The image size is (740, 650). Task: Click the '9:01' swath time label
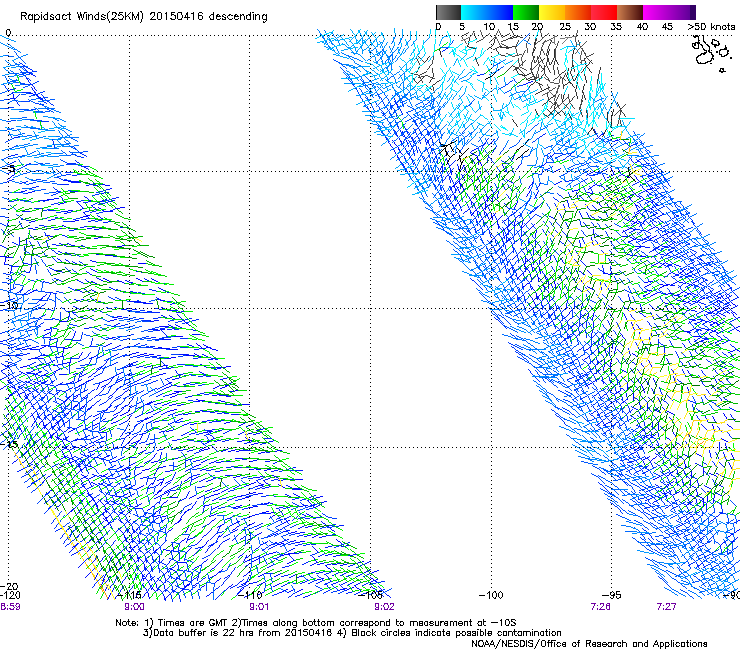(259, 607)
